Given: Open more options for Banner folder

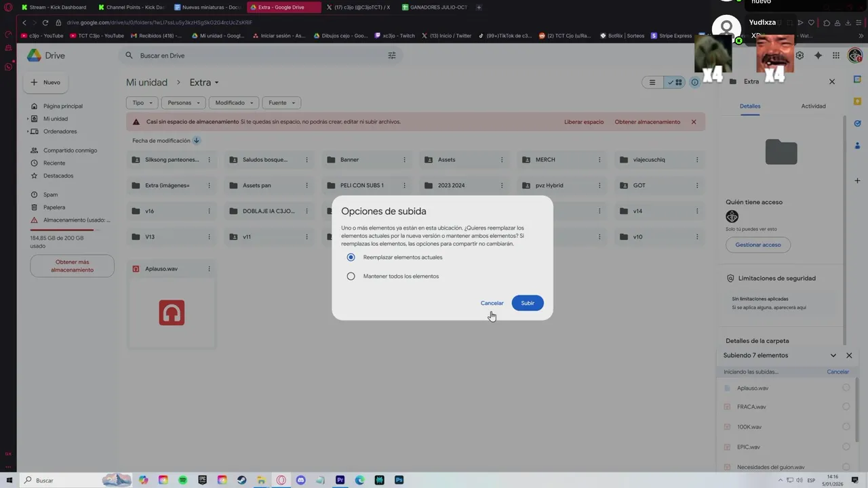Looking at the screenshot, I should [x=404, y=160].
